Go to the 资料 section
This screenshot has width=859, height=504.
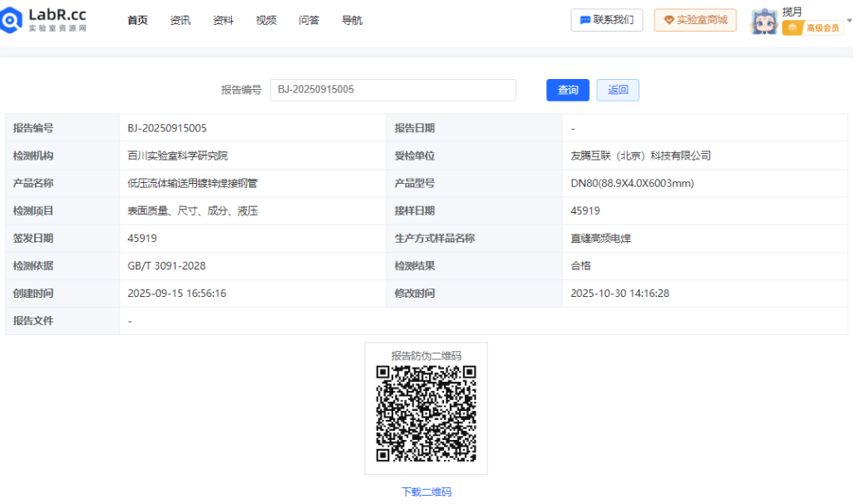tap(223, 21)
